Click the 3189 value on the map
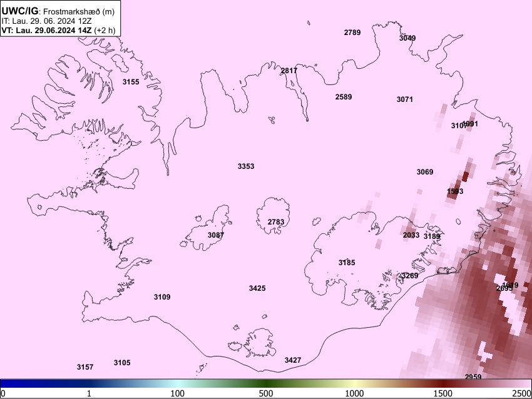532x399 pixels. point(432,236)
